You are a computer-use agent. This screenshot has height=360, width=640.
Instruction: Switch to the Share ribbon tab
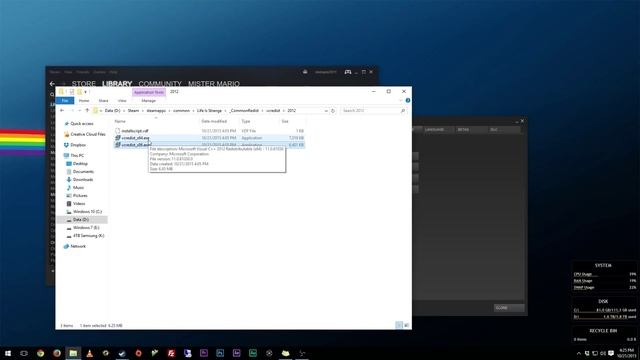pyautogui.click(x=103, y=100)
